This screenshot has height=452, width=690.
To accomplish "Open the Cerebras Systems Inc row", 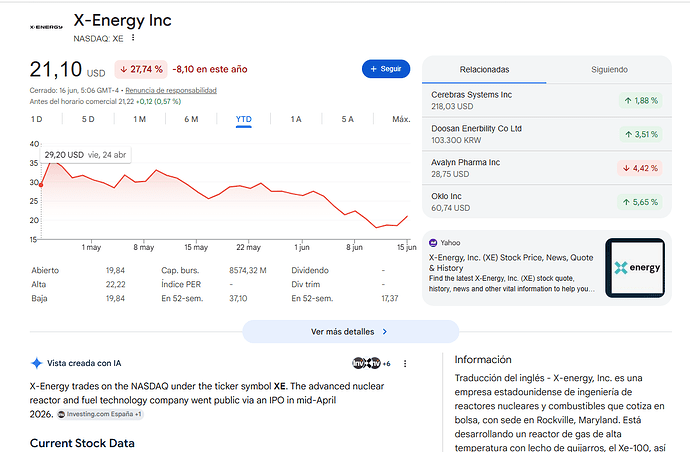I will point(547,100).
